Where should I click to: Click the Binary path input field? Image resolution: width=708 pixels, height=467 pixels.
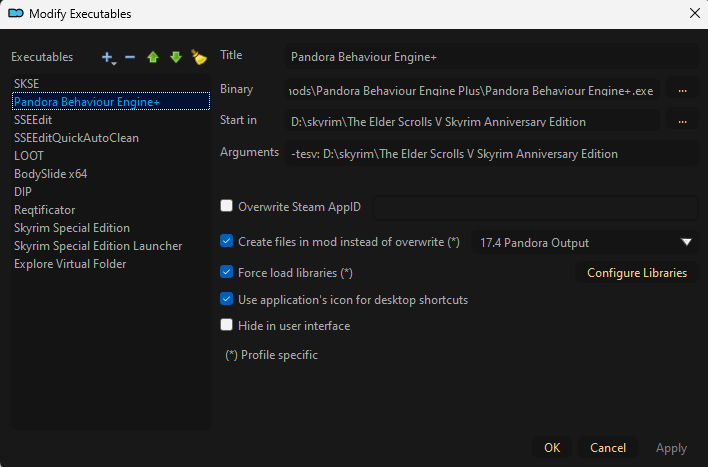[x=472, y=91]
